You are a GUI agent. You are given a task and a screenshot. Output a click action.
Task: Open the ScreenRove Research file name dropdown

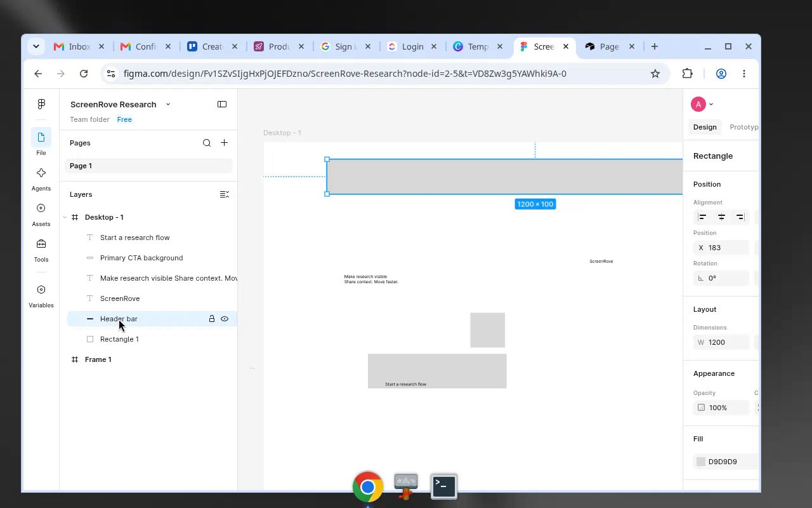pos(168,104)
